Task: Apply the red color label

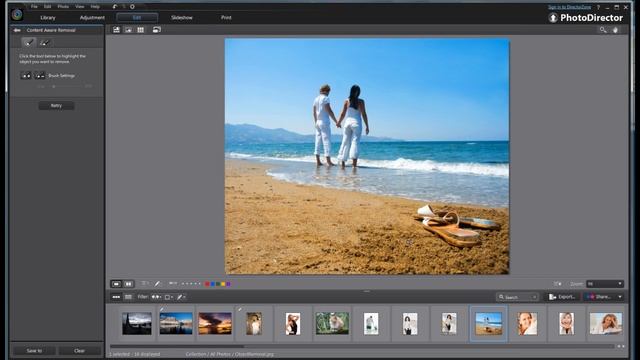Action: click(x=207, y=284)
